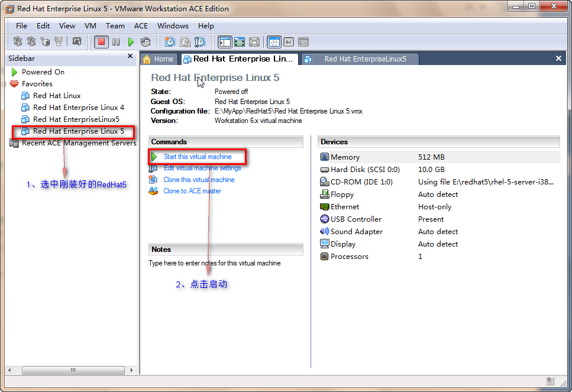Select the Ethernet device row
This screenshot has height=392, width=572.
[x=439, y=207]
